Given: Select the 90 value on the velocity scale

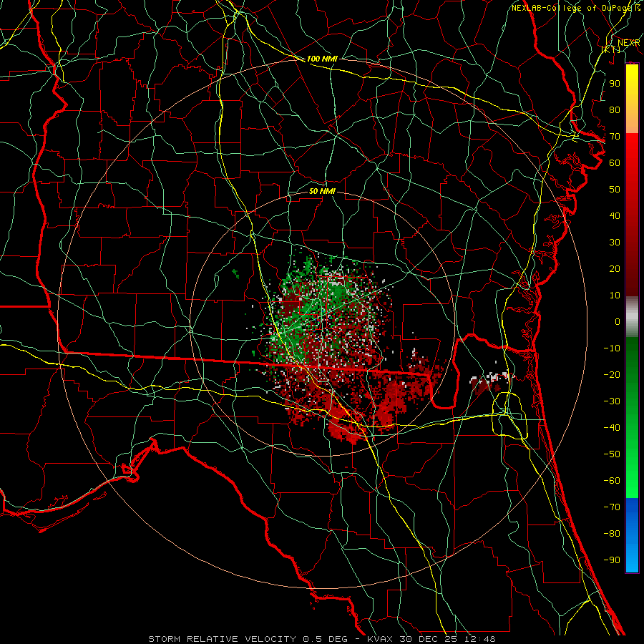Looking at the screenshot, I should click(615, 84).
